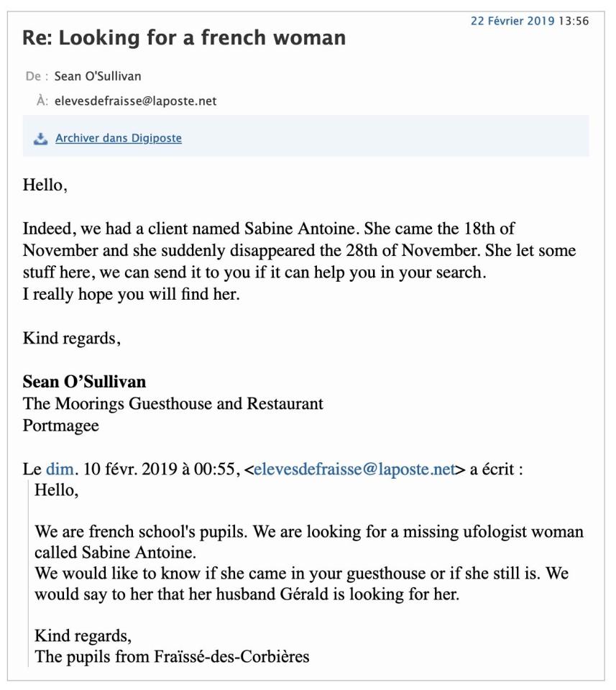Image resolution: width=616 pixels, height=690 pixels.
Task: Click 'Kind regards,' in the quoted message
Action: [x=83, y=635]
